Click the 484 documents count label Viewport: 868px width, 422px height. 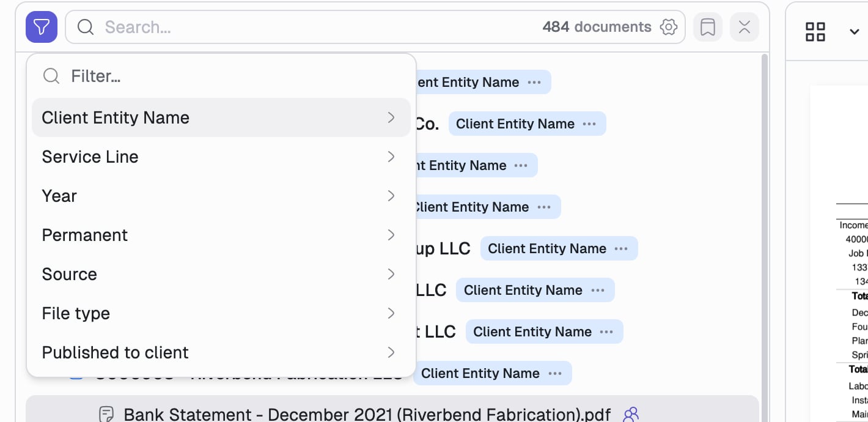pos(597,27)
